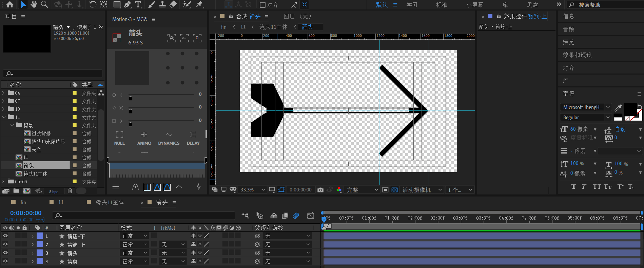Image resolution: width=644 pixels, height=268 pixels.
Task: Create a new folder in project panel
Action: [16, 191]
